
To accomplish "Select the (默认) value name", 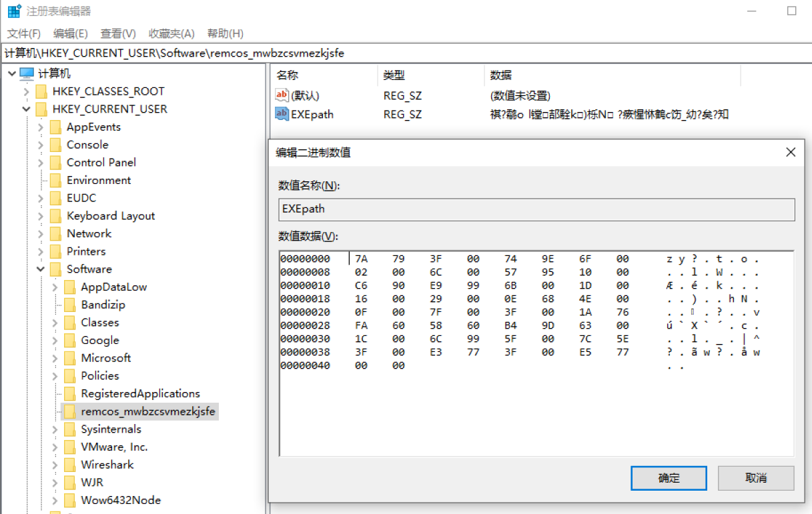I will click(x=305, y=95).
